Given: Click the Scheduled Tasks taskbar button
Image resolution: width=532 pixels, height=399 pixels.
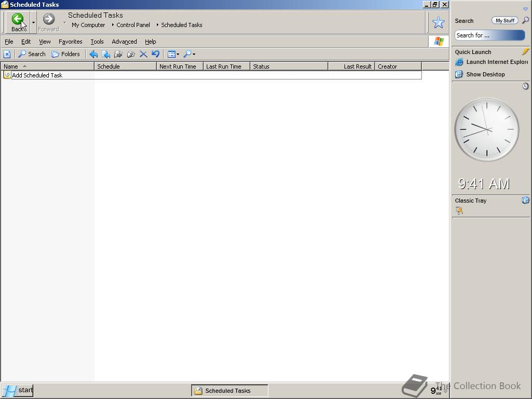Looking at the screenshot, I should pyautogui.click(x=229, y=391).
